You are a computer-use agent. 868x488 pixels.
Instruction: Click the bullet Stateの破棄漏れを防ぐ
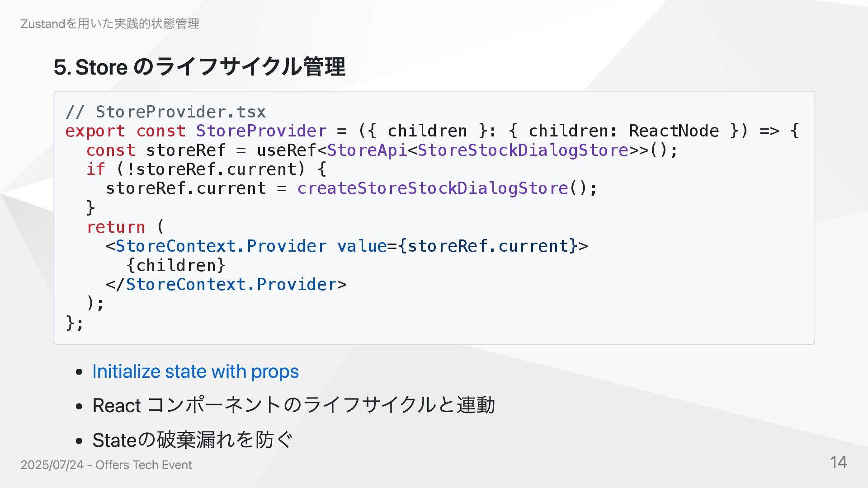coord(193,440)
